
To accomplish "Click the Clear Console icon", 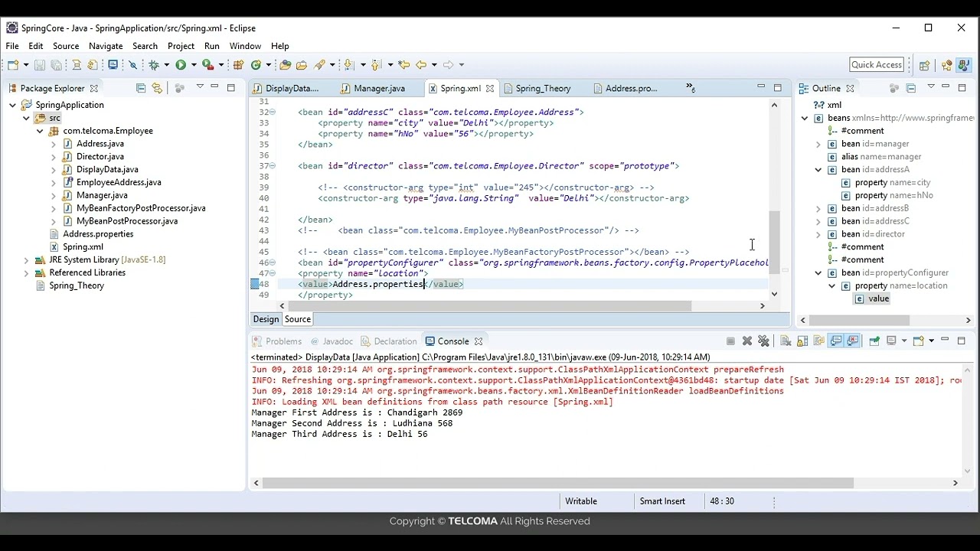I will click(786, 341).
